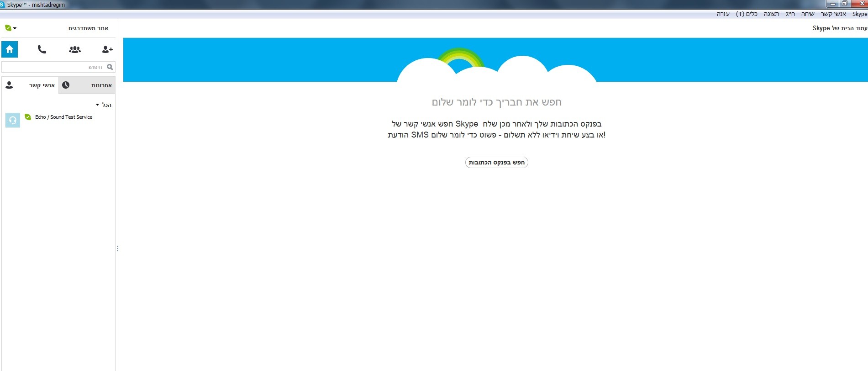Click the profile name אתר משתדרגים
The height and width of the screenshot is (371, 868).
pos(88,28)
